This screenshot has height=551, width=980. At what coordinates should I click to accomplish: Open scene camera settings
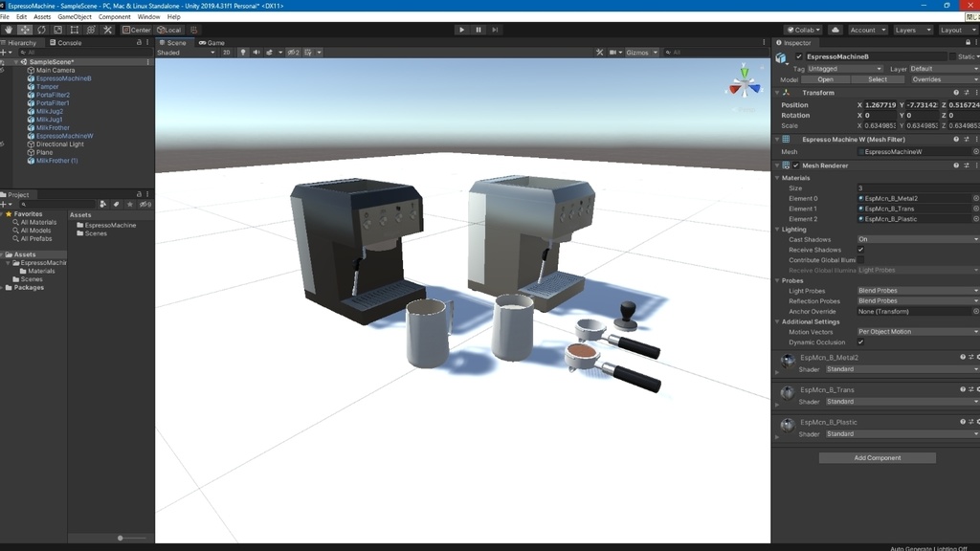613,53
